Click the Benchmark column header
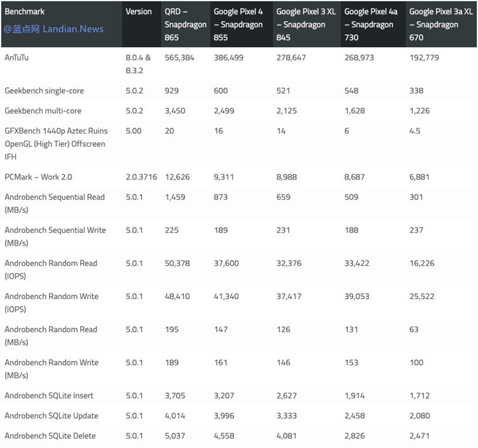The width and height of the screenshot is (478, 448). (25, 11)
